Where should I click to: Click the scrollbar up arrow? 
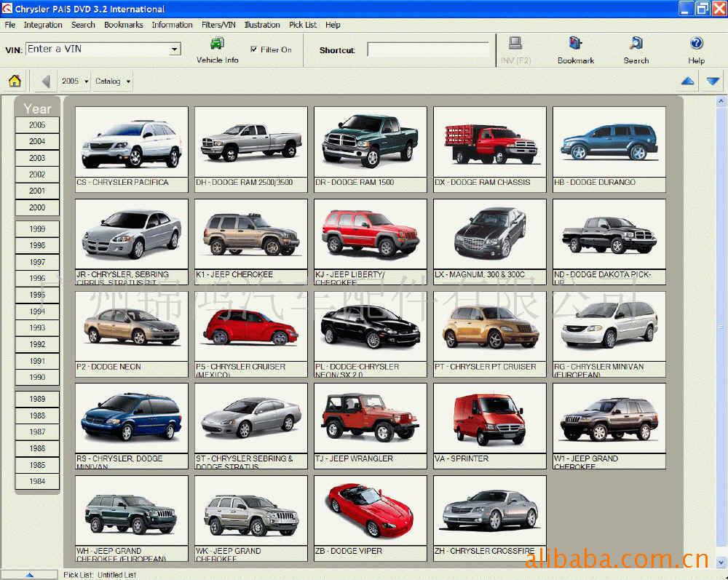coord(721,100)
